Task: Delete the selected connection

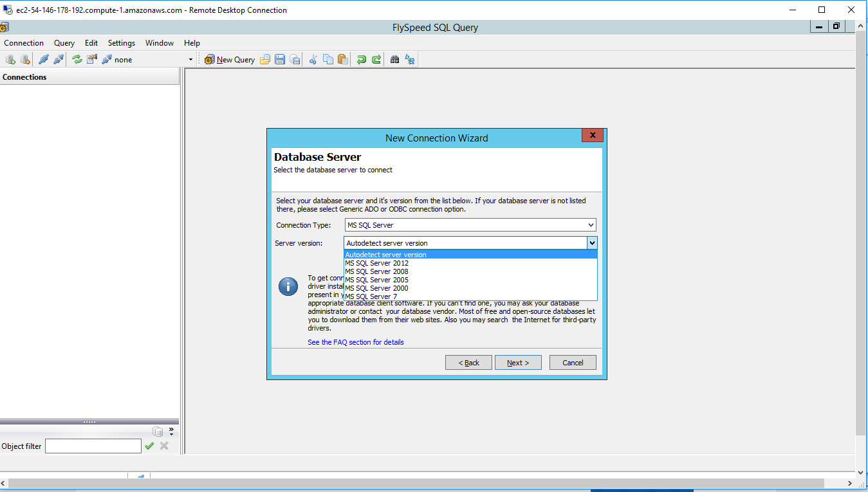Action: point(24,59)
